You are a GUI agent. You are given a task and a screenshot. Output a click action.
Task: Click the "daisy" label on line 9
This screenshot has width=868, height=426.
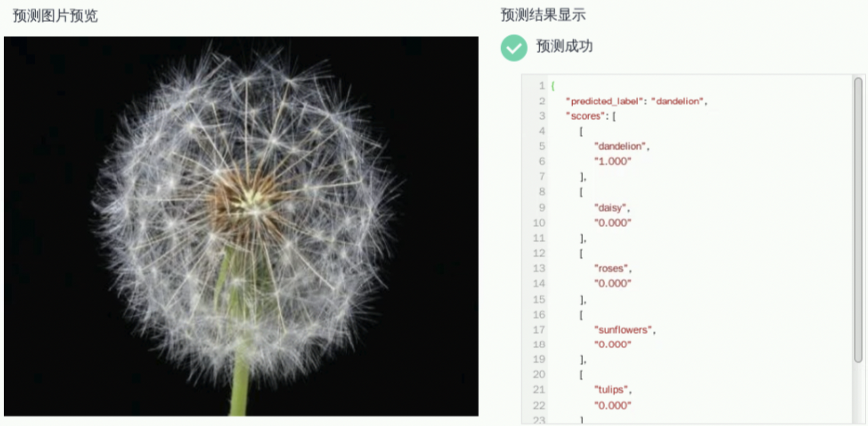[x=610, y=208]
